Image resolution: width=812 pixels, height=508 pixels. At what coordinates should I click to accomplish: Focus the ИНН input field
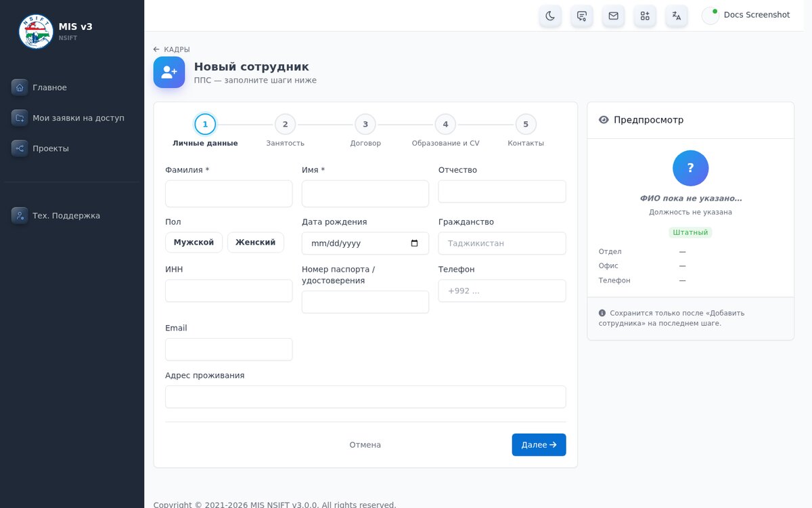pyautogui.click(x=229, y=291)
